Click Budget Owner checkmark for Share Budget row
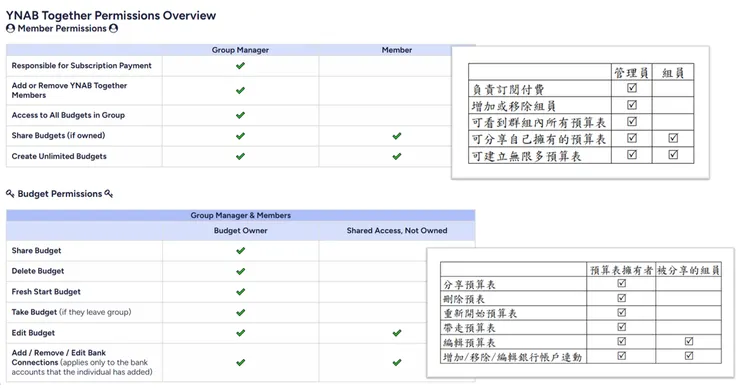 pos(240,251)
